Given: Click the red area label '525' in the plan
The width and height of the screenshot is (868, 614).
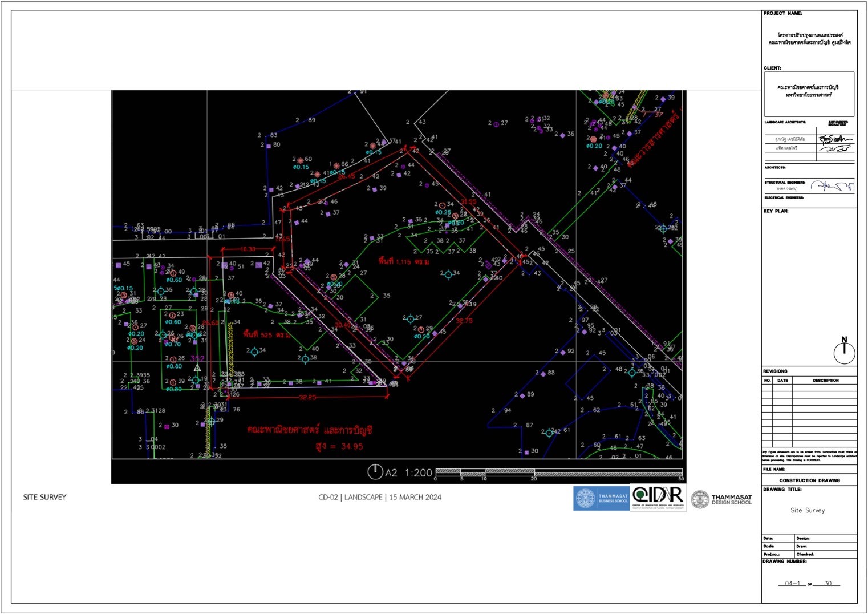Looking at the screenshot, I should click(266, 334).
